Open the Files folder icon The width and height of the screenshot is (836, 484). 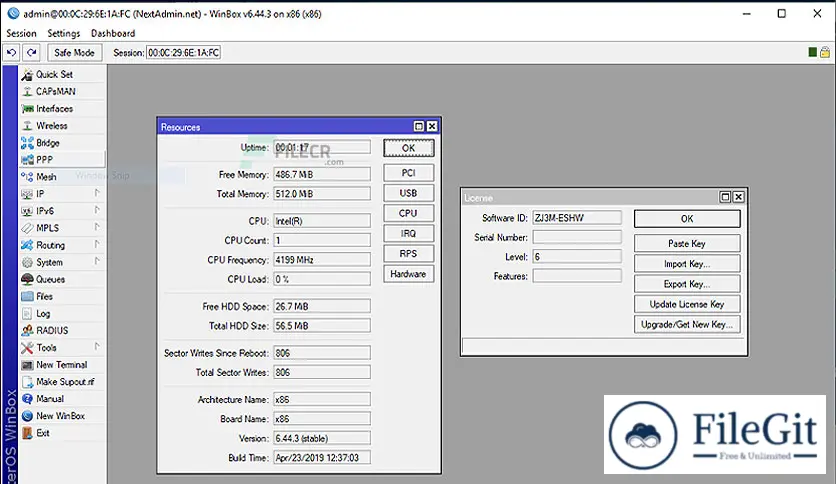pos(27,296)
